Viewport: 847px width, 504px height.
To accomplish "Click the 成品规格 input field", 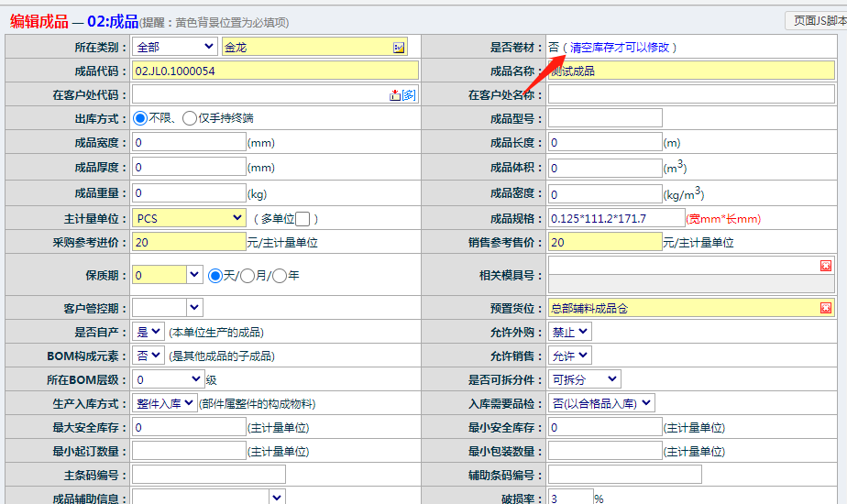I will point(616,218).
